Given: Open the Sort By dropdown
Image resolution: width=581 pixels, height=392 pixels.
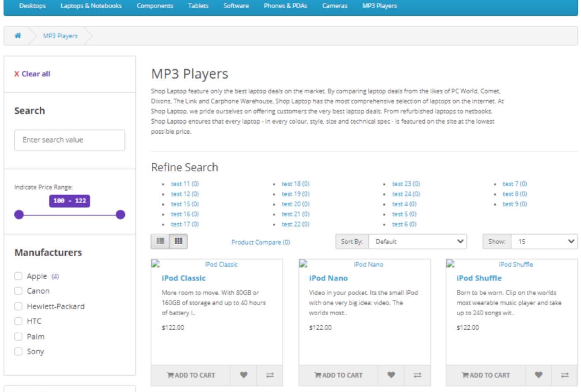Looking at the screenshot, I should click(418, 241).
